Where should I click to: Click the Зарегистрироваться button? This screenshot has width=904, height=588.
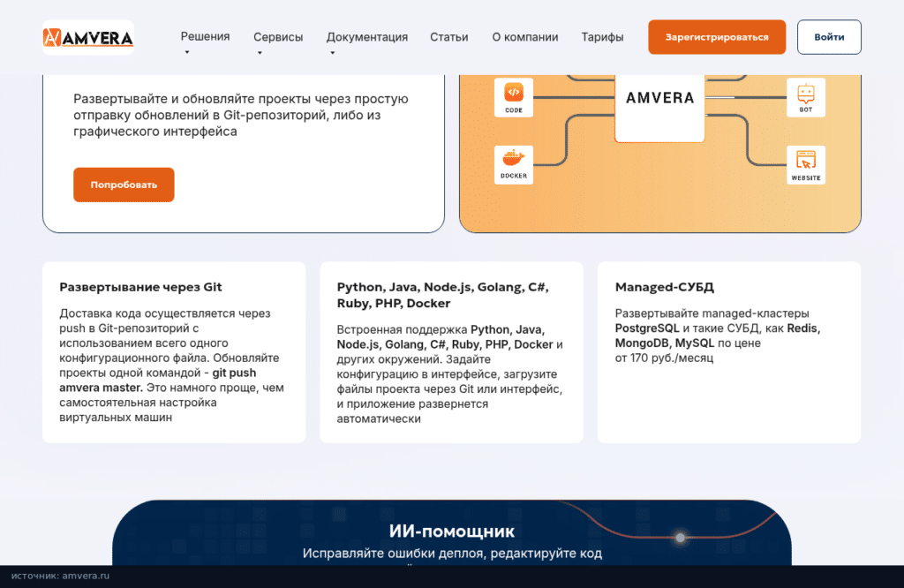pyautogui.click(x=717, y=37)
